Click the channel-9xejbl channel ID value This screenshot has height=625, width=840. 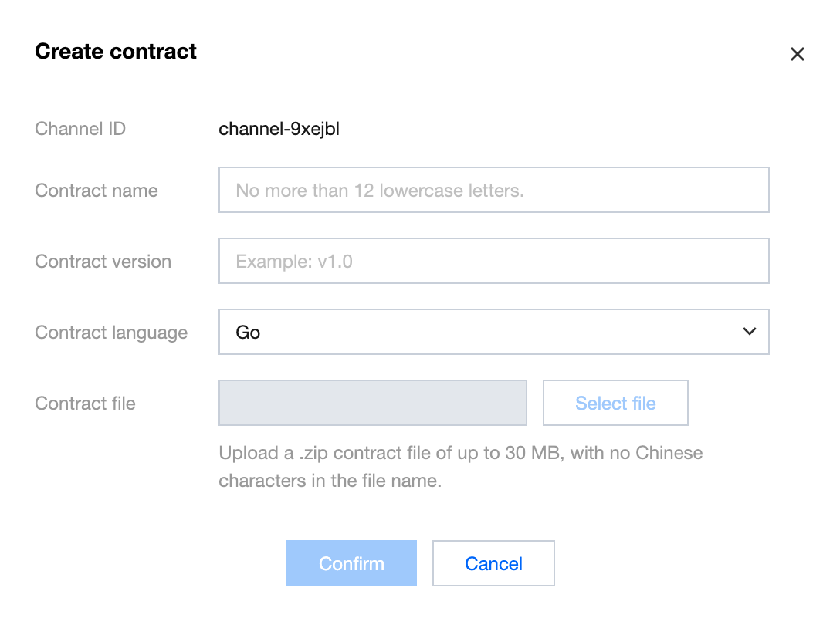(x=279, y=129)
